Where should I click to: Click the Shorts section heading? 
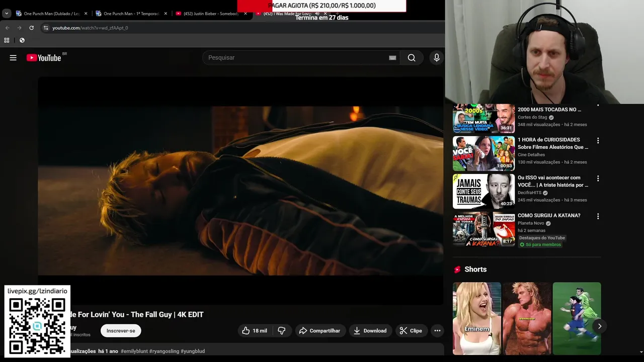click(x=475, y=269)
